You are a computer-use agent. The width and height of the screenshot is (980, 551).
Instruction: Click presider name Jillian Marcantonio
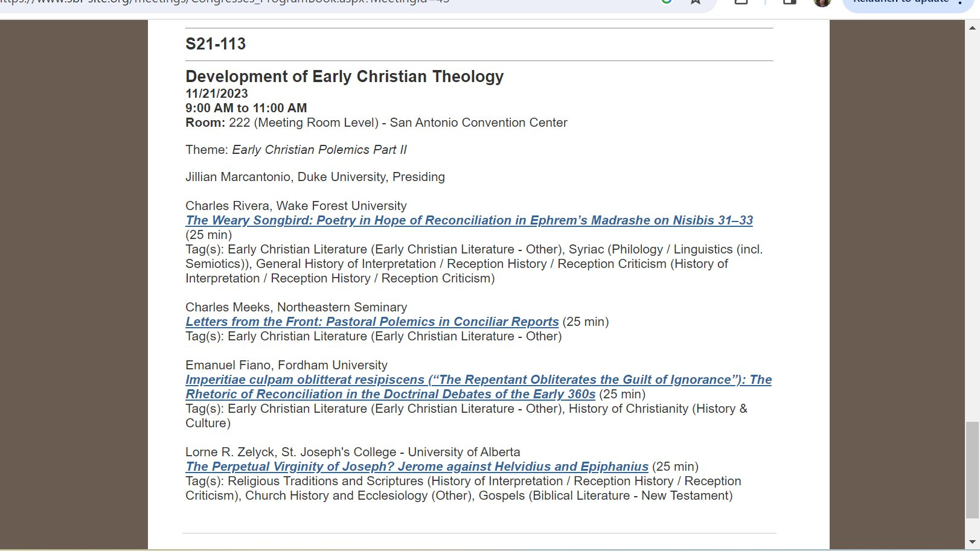coord(240,177)
